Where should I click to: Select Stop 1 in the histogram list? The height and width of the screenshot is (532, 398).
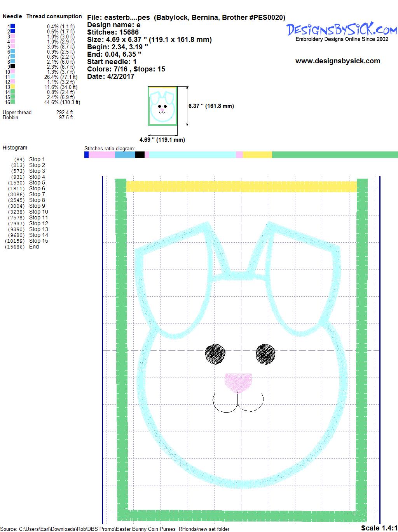click(37, 159)
